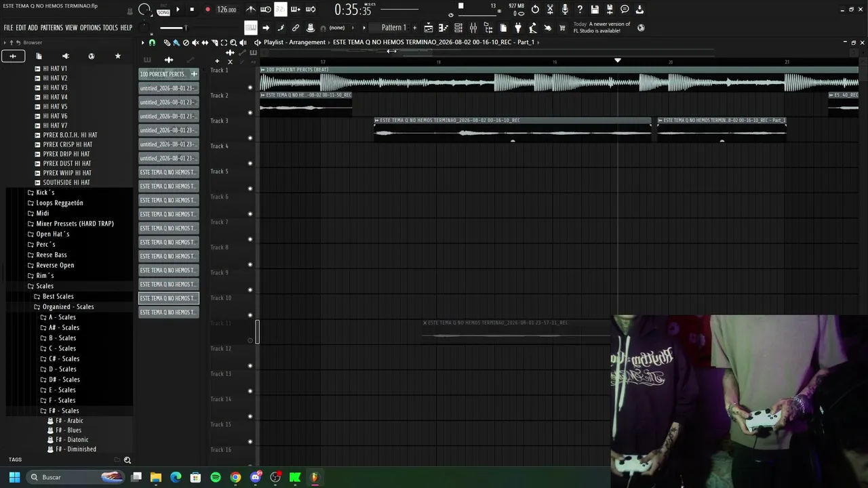Screen dimensions: 868x488
Task: Expand the Best Scales folder
Action: (58, 296)
